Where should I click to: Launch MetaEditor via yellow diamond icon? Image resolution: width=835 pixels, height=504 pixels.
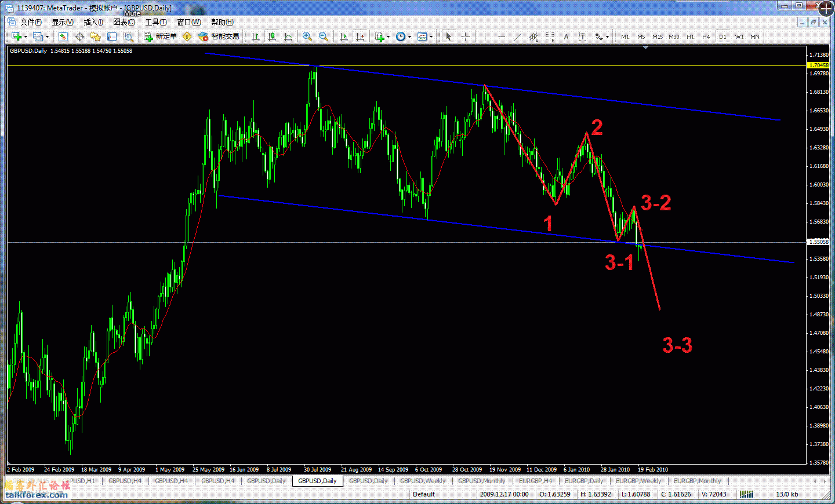(187, 36)
